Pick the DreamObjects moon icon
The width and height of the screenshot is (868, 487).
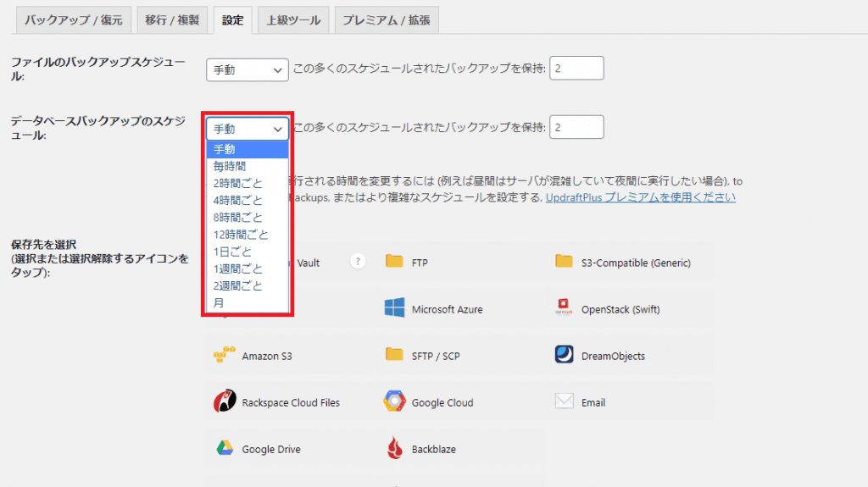565,356
